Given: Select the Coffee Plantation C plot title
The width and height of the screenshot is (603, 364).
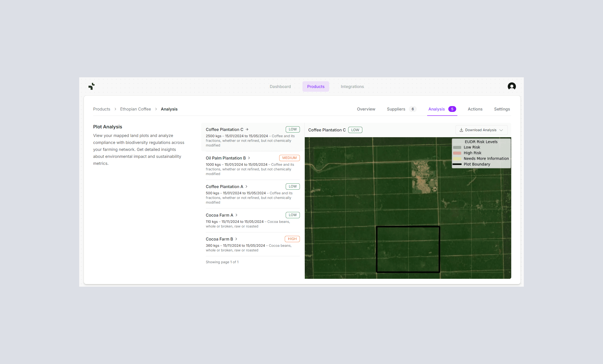Looking at the screenshot, I should pyautogui.click(x=224, y=129).
